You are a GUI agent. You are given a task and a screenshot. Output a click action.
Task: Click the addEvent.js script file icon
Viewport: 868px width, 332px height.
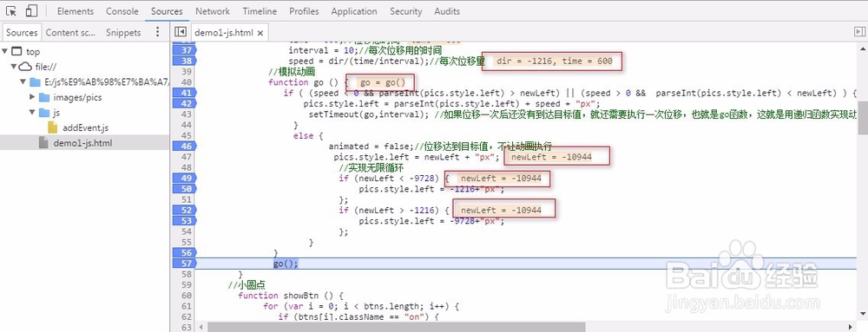(x=53, y=127)
